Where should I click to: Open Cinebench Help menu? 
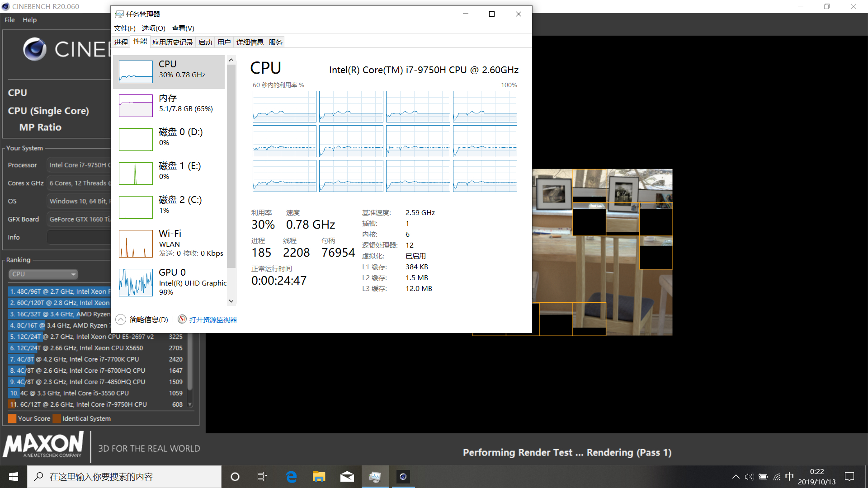[29, 20]
